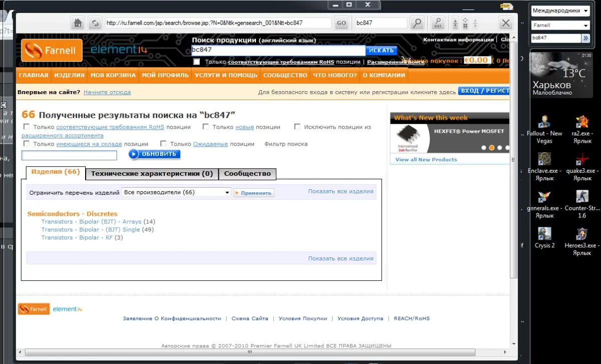Click the grid layout icon in the toolbar
The height and width of the screenshot is (364, 601).
(465, 23)
